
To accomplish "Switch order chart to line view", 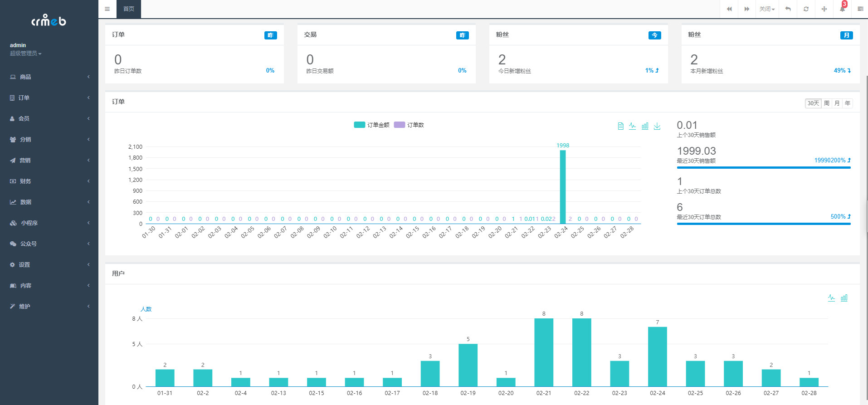I will 633,126.
